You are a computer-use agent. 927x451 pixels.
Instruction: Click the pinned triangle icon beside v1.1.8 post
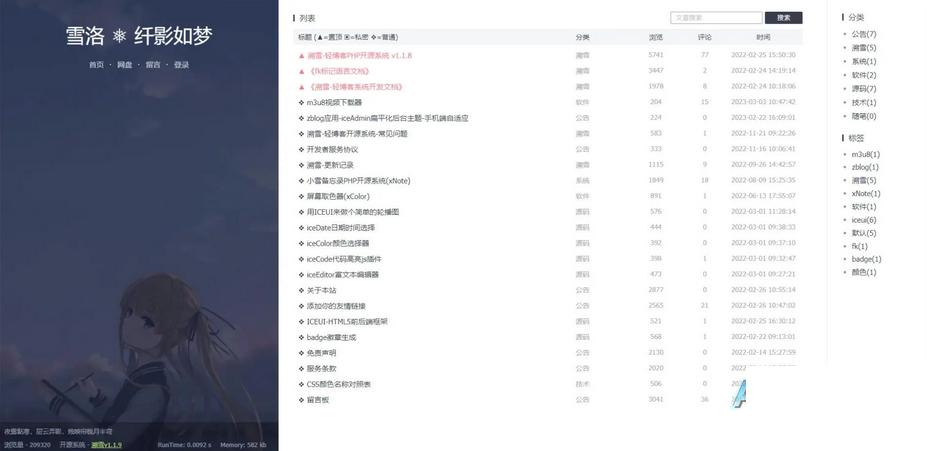(302, 56)
